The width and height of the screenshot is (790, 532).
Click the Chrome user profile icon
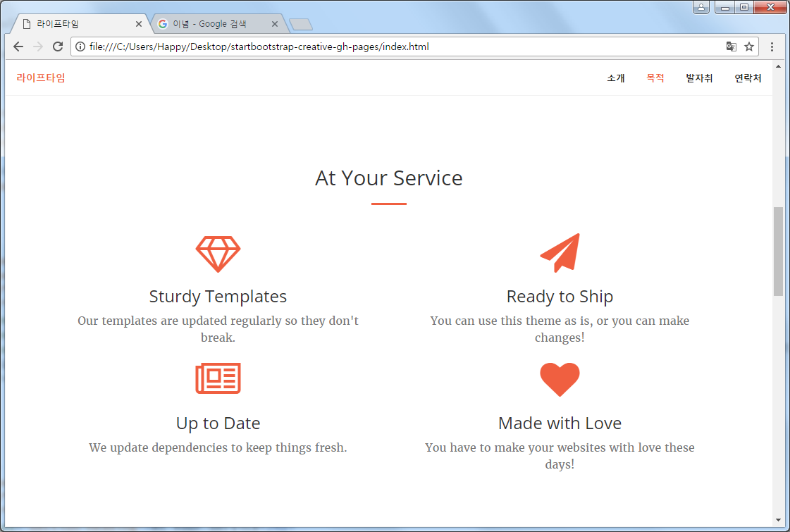tap(700, 7)
